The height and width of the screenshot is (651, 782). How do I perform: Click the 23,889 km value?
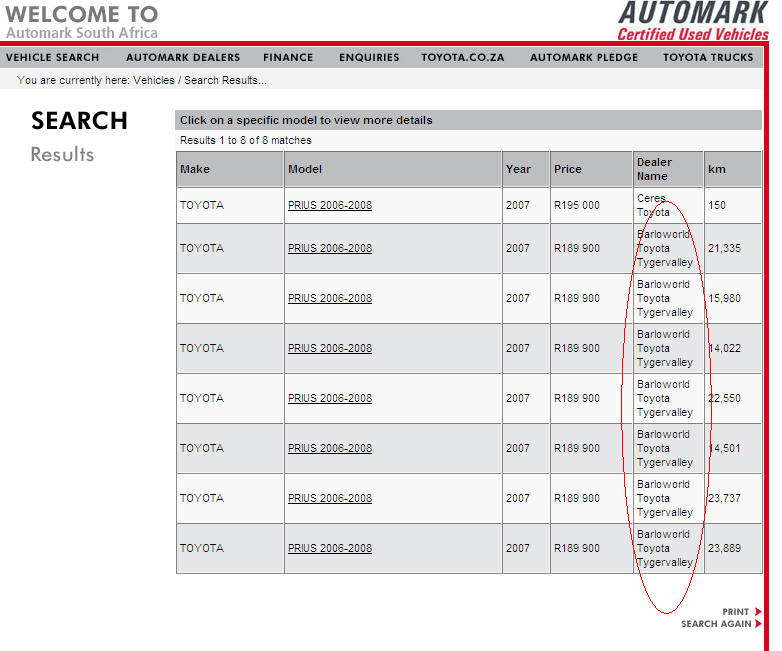point(724,548)
